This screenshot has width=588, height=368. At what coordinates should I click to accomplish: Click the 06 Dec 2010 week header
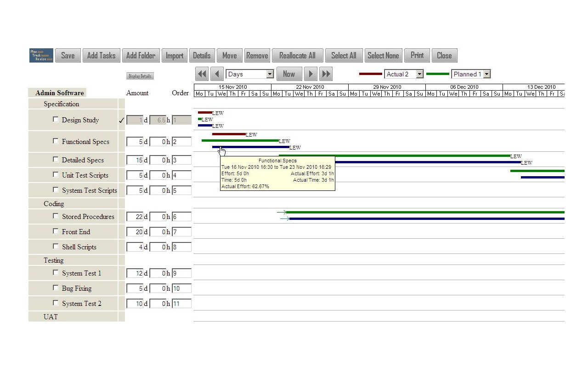[x=464, y=87]
